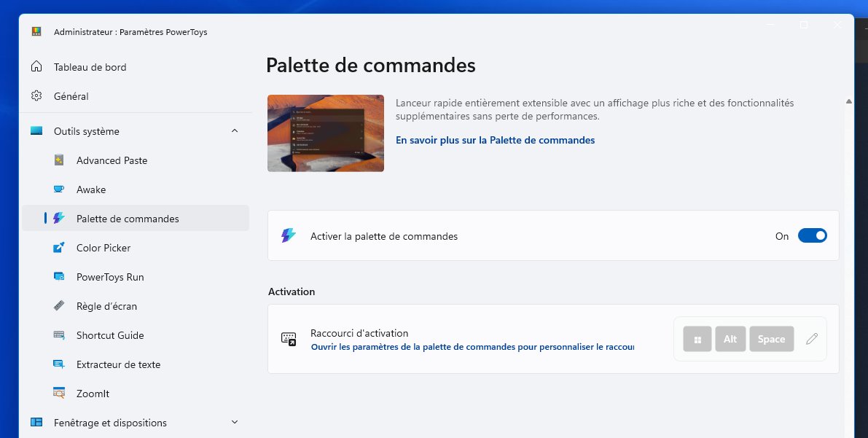Screen dimensions: 868x438
Task: Click the Alt key button
Action: [730, 339]
